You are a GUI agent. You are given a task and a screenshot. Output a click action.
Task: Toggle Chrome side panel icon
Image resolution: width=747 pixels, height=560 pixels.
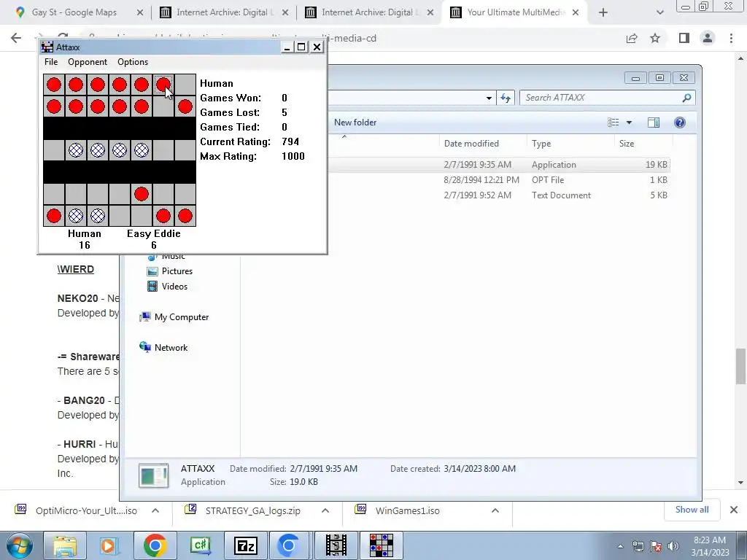(x=684, y=38)
